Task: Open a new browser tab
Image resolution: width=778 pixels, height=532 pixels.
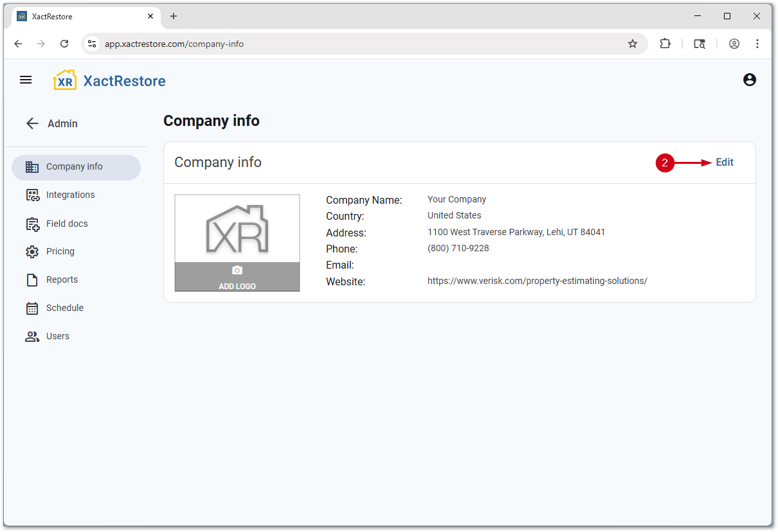Action: [x=173, y=16]
